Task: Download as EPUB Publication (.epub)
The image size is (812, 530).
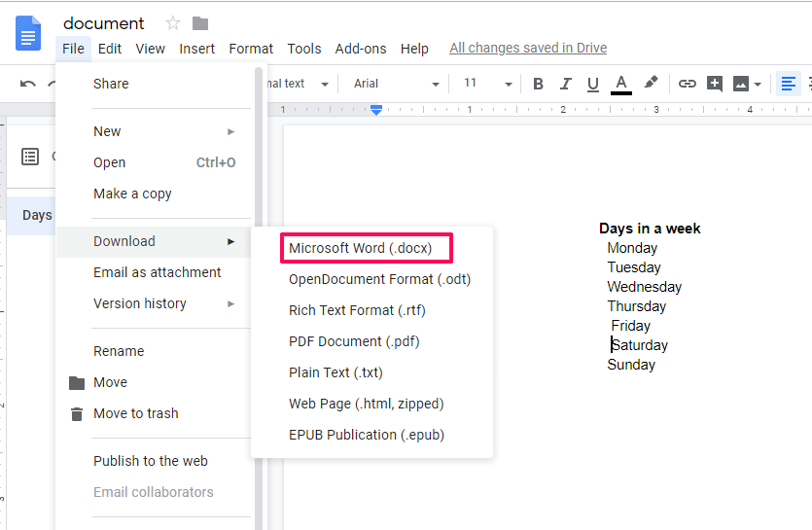Action: click(371, 435)
